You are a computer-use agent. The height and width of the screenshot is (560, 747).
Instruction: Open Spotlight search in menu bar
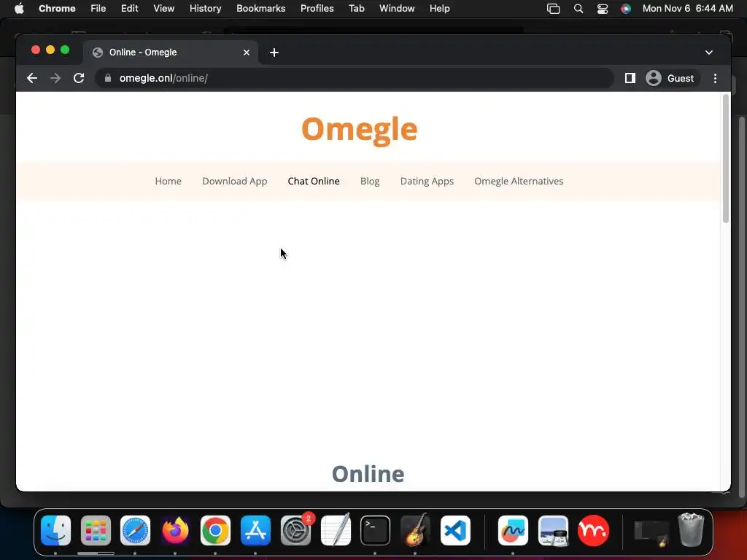[578, 9]
